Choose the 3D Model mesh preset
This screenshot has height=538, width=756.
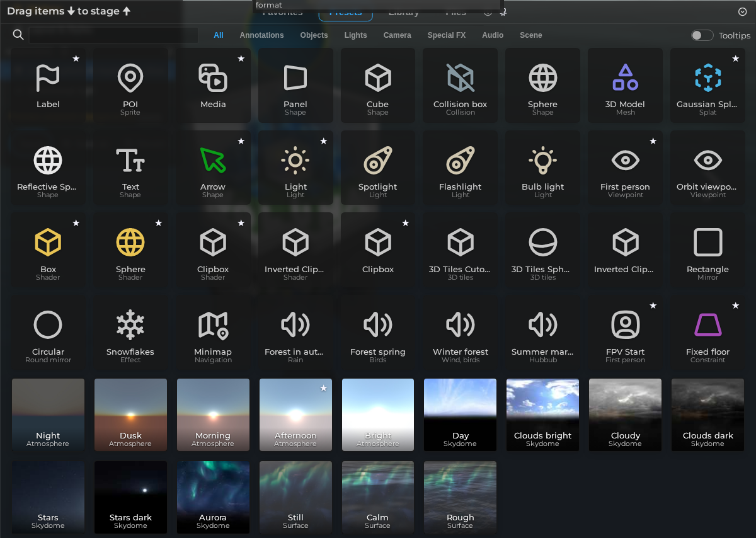pyautogui.click(x=626, y=85)
